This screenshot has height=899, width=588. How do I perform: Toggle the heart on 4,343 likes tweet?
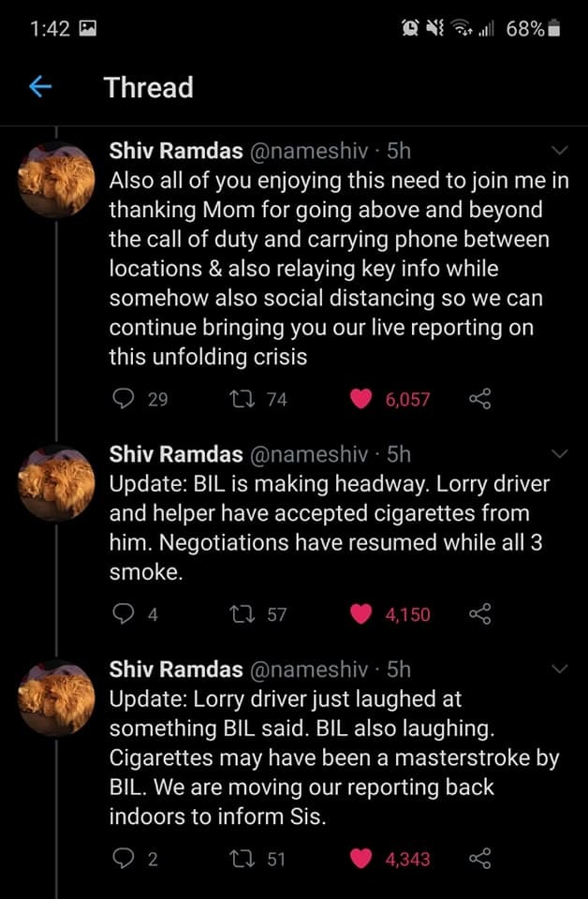pos(361,859)
